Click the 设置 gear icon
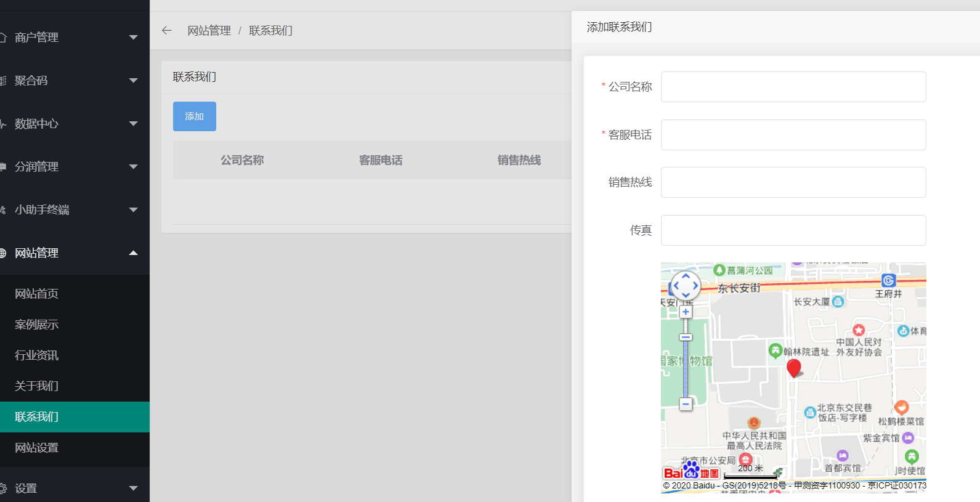The image size is (980, 502). point(2,488)
